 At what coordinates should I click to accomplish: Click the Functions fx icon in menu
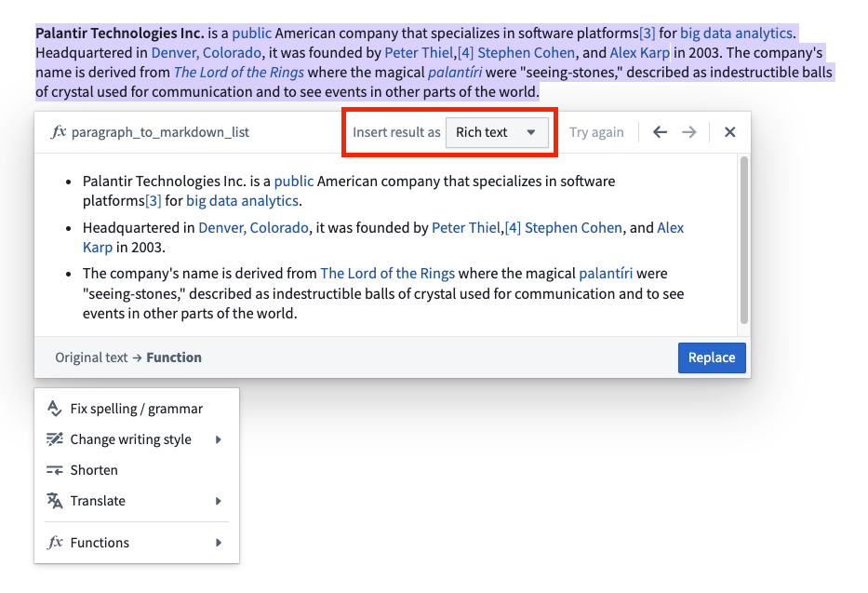pos(55,542)
